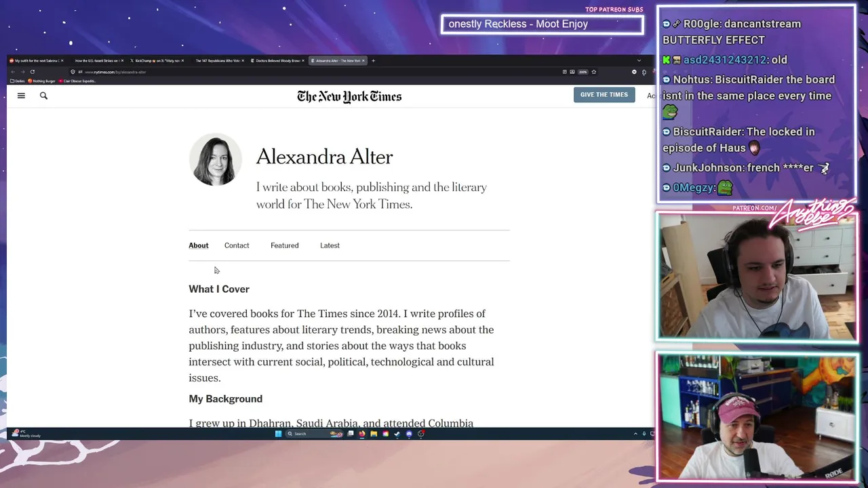The image size is (868, 488).
Task: Open the Latest tab
Action: [330, 245]
